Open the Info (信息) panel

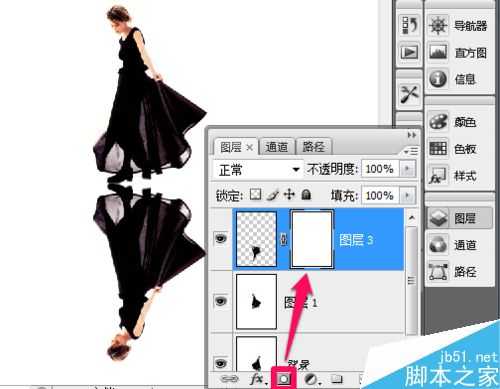[x=459, y=79]
